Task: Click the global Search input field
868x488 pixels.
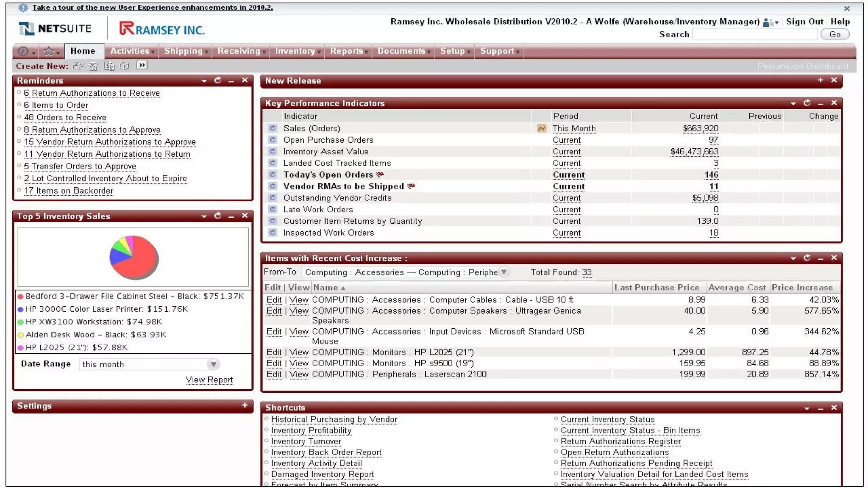Action: tap(755, 35)
